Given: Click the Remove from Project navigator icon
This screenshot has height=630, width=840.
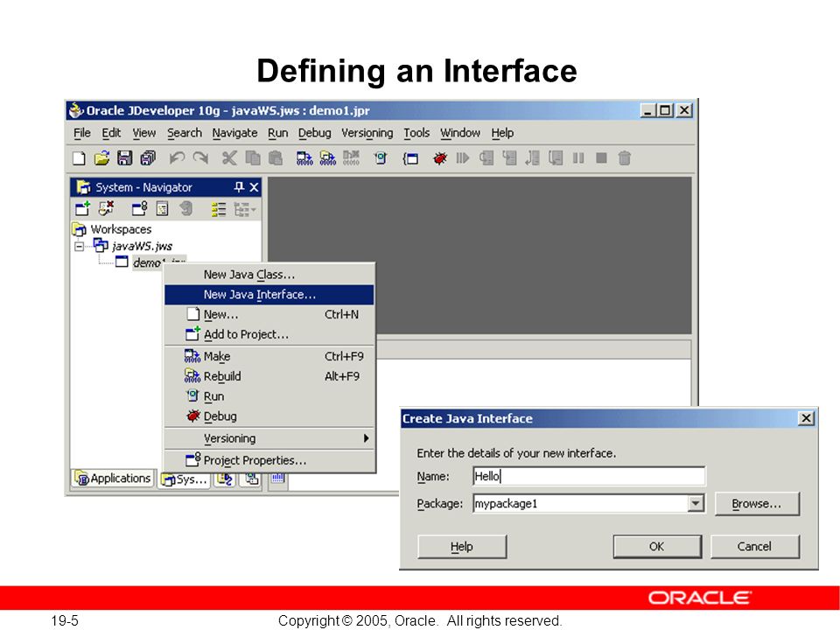Looking at the screenshot, I should pyautogui.click(x=106, y=208).
